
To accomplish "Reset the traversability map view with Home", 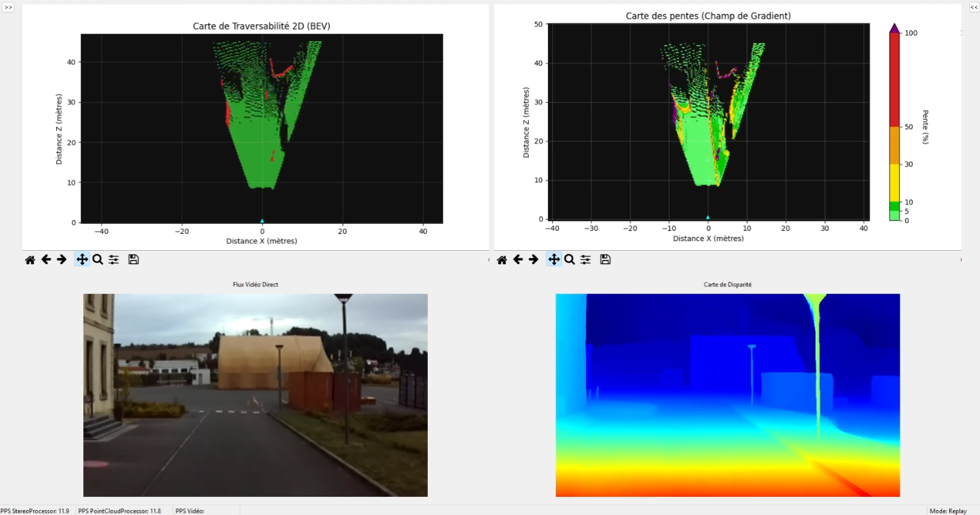I will click(x=30, y=260).
